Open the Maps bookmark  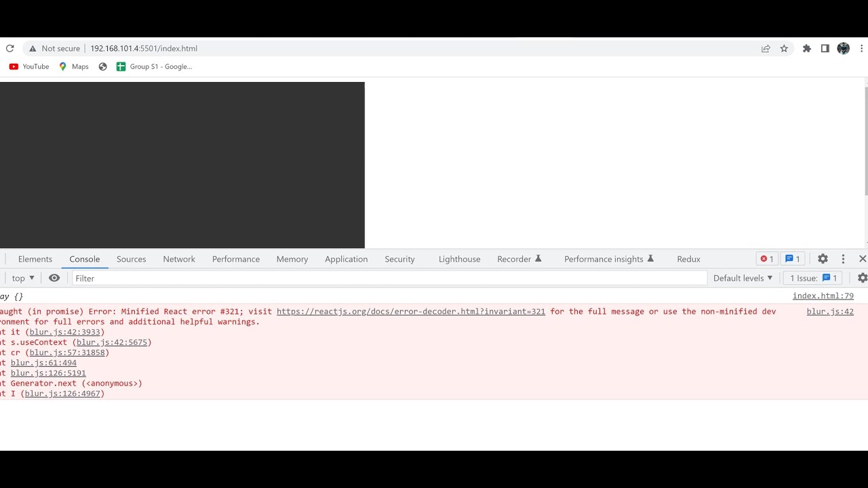(74, 66)
